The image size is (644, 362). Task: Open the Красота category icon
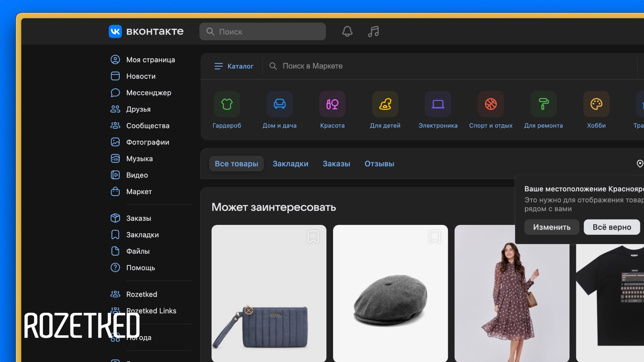(x=332, y=104)
